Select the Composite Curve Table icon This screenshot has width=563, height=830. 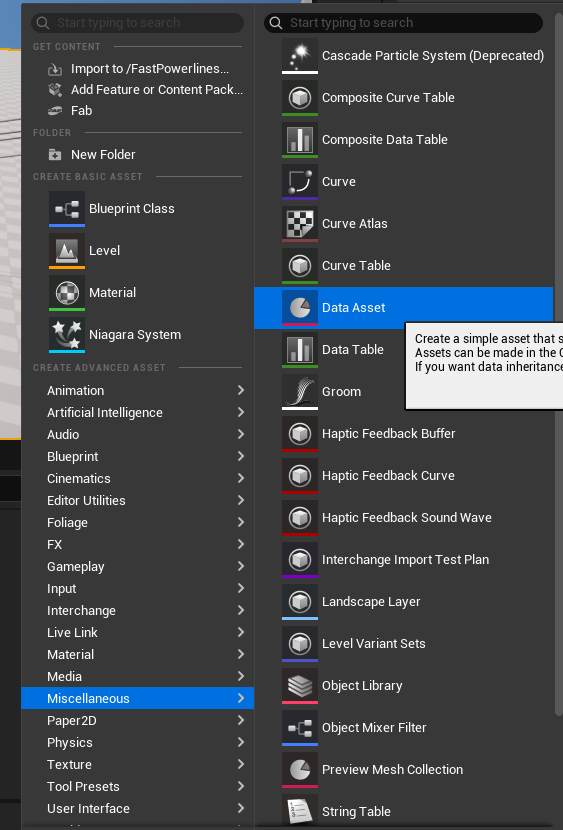300,97
